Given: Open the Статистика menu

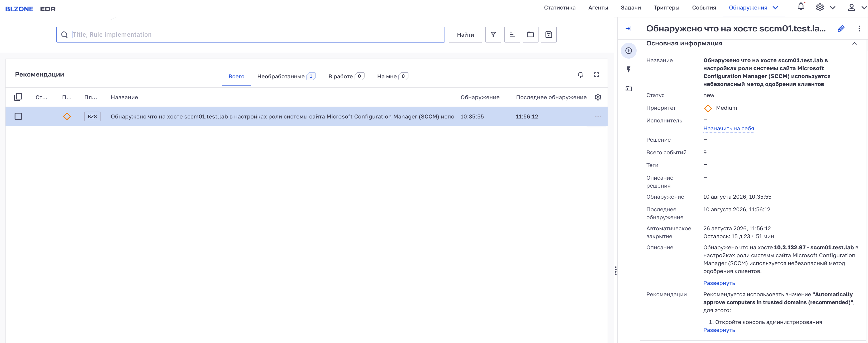Looking at the screenshot, I should point(560,8).
